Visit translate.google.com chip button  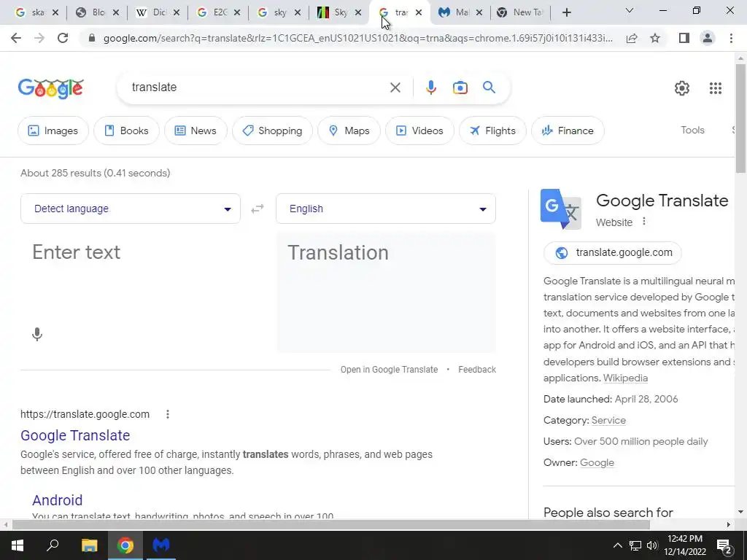612,252
